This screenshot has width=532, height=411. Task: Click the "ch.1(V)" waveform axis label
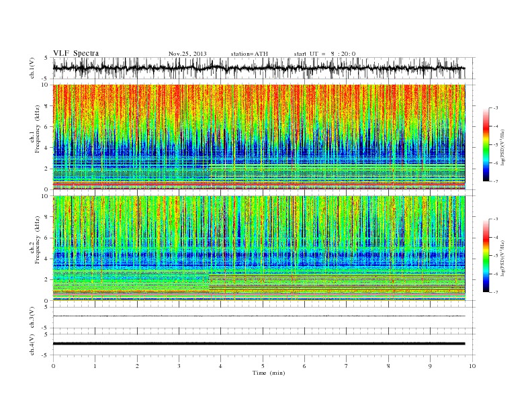[32, 68]
